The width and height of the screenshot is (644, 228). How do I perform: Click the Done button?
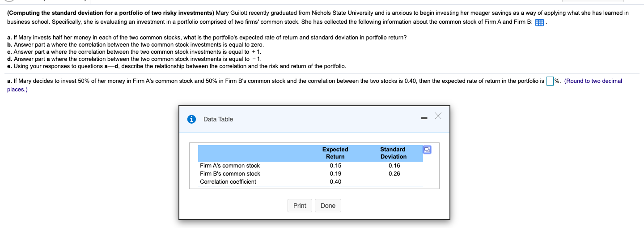click(x=328, y=206)
